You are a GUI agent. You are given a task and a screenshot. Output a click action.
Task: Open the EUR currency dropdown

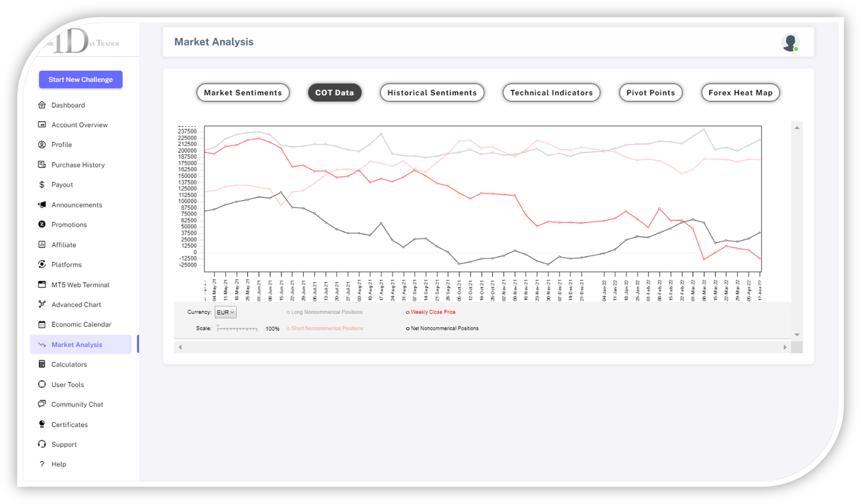pyautogui.click(x=225, y=312)
